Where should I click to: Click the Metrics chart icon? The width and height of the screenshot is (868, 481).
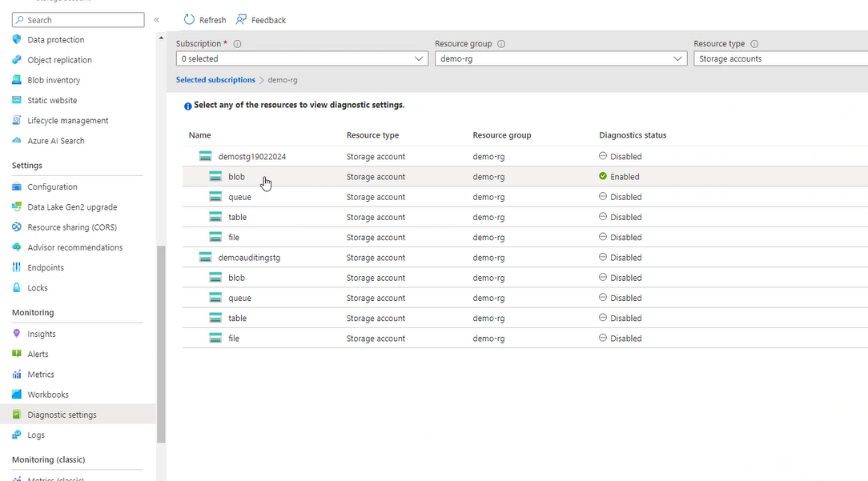pos(17,375)
